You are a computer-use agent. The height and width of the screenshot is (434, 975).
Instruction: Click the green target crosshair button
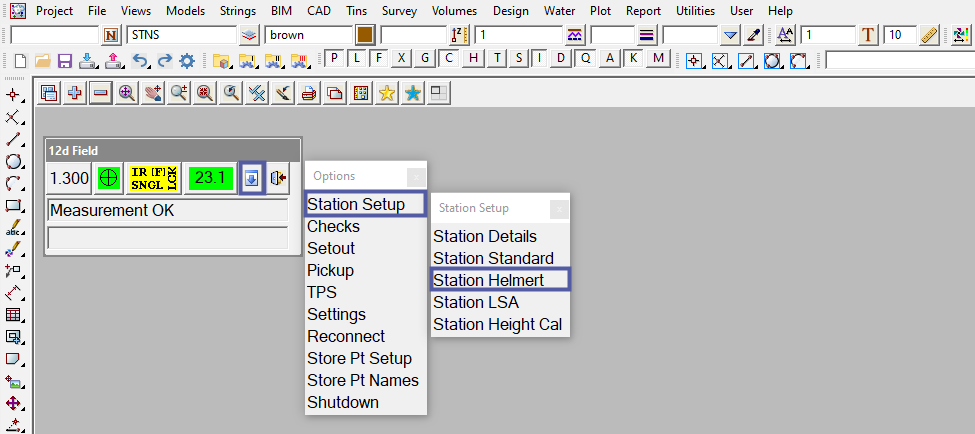click(109, 178)
